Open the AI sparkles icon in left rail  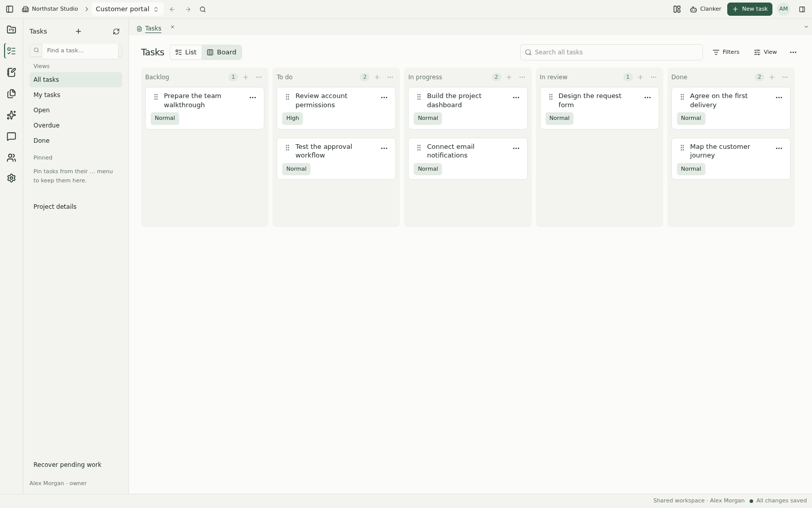pos(11,115)
